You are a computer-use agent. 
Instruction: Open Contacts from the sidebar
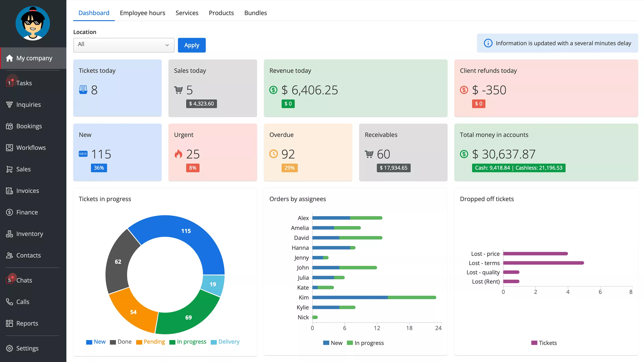pos(28,255)
